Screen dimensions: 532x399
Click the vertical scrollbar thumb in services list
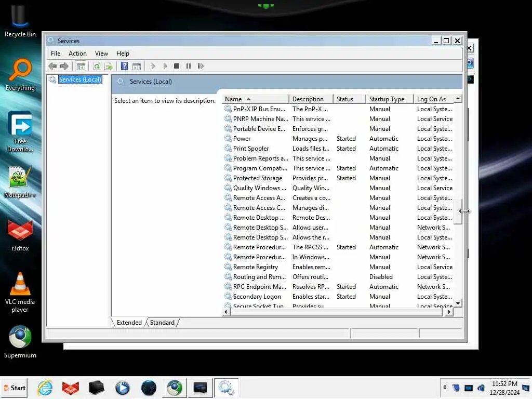pyautogui.click(x=458, y=212)
